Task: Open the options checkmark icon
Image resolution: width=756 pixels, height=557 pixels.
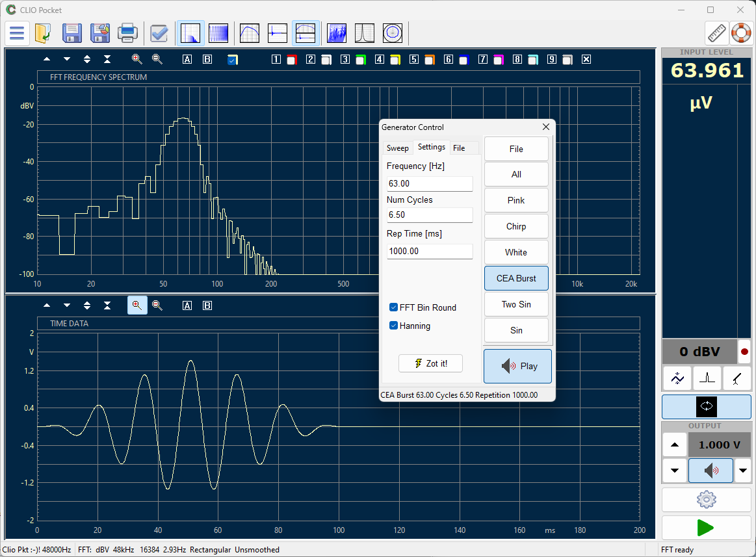Action: pyautogui.click(x=159, y=33)
